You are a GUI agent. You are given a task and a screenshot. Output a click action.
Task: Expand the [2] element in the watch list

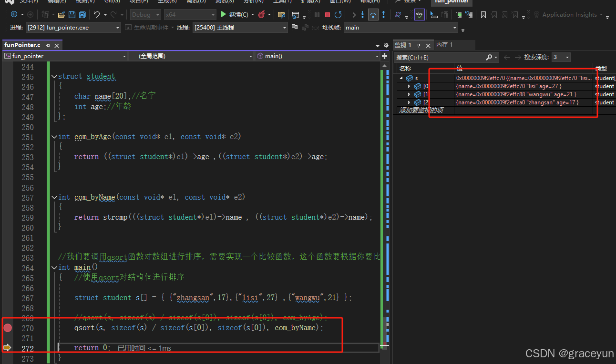click(x=409, y=102)
